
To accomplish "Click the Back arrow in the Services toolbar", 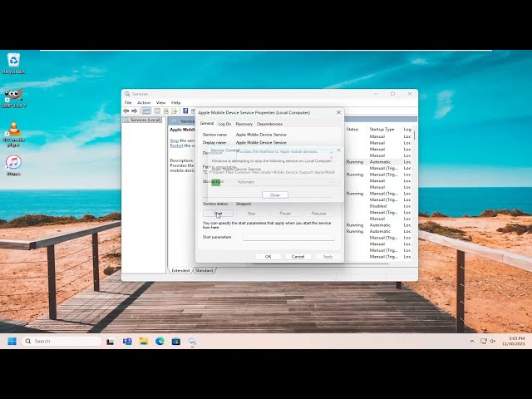I will [126, 111].
